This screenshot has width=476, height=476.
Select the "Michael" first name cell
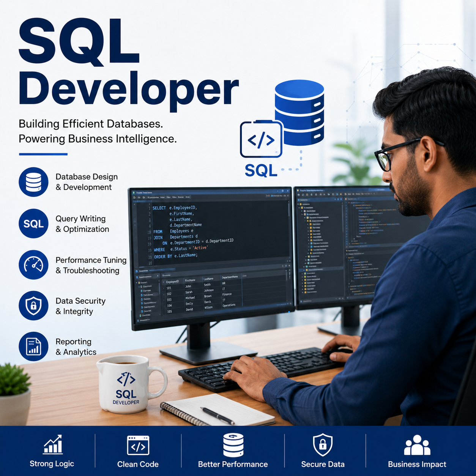[x=190, y=298]
